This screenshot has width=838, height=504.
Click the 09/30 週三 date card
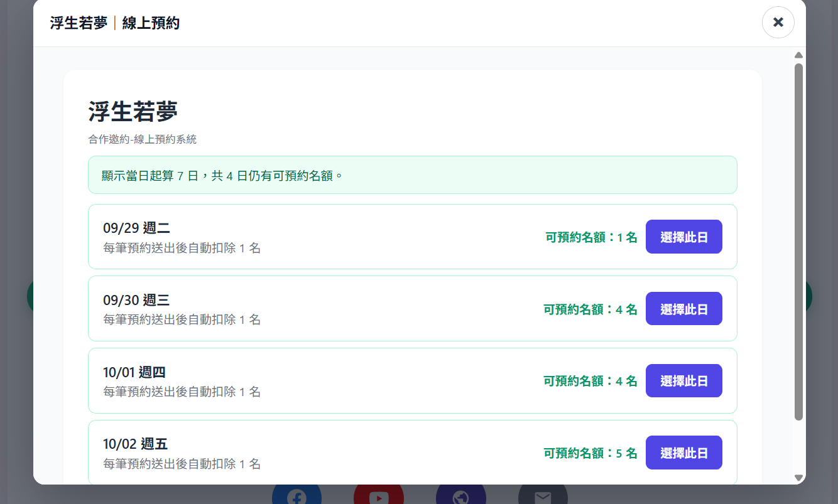click(x=413, y=309)
